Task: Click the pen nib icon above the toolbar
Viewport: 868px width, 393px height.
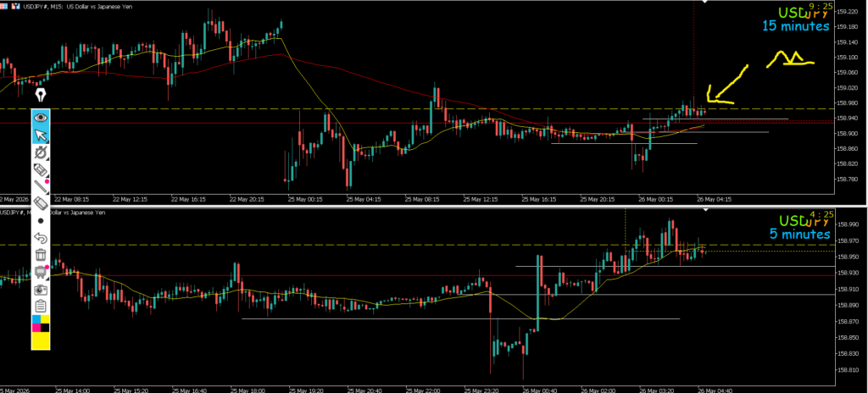Action: click(x=41, y=95)
